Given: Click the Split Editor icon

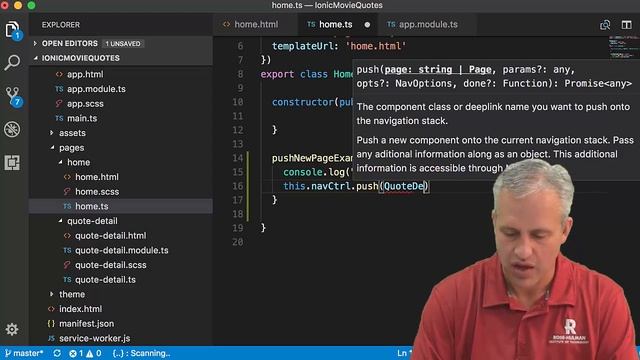Looking at the screenshot, I should tap(627, 25).
